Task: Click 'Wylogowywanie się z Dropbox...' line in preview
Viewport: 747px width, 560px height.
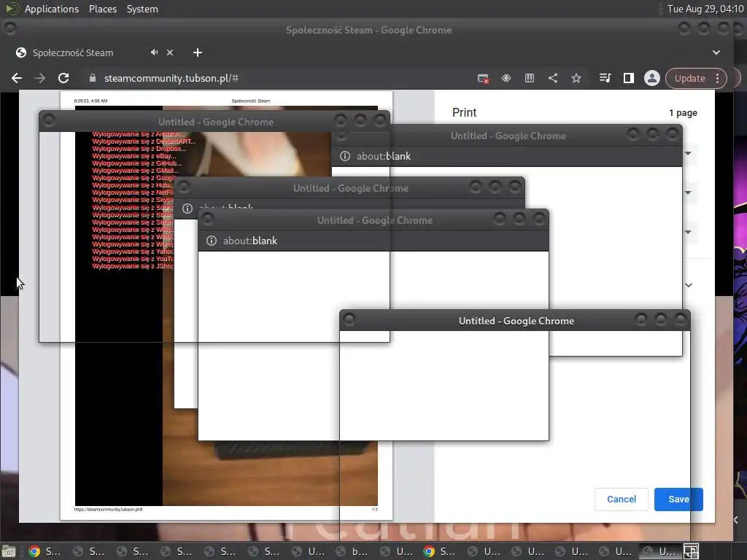Action: click(139, 149)
